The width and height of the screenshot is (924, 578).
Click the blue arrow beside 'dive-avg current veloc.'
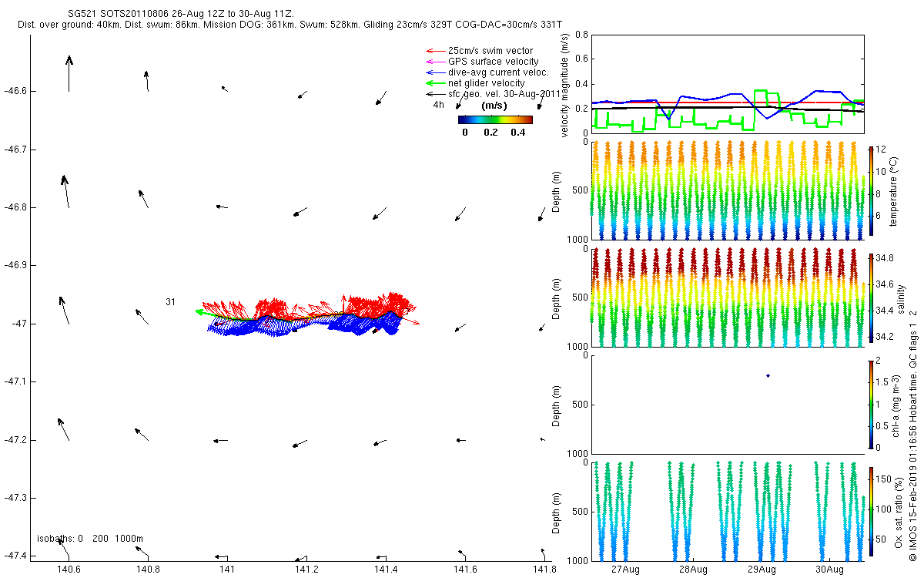tap(436, 72)
